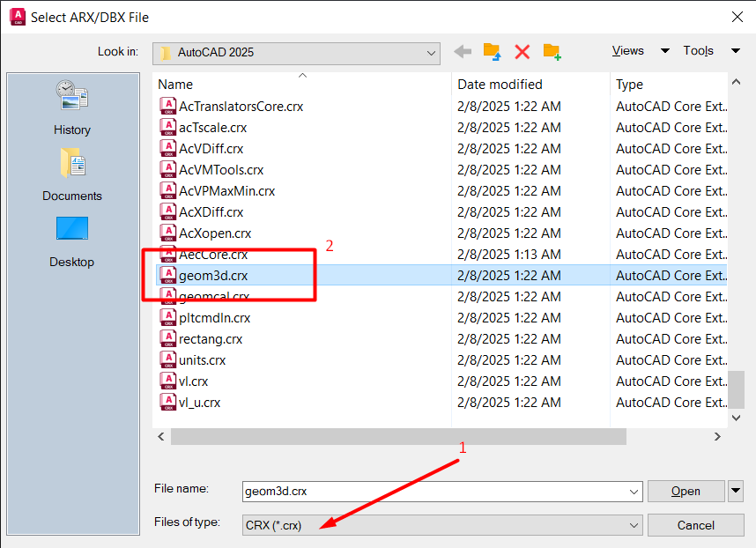
Task: Expand the Look in folder dropdown
Action: point(432,53)
